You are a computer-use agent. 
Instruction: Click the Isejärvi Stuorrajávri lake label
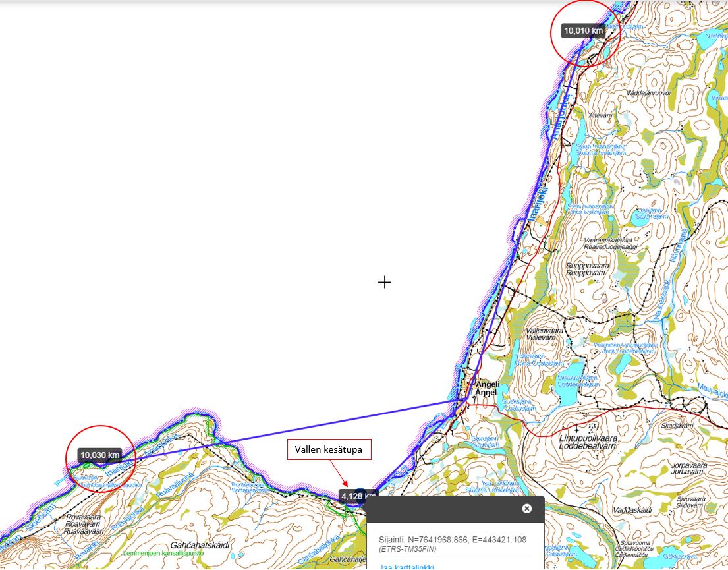point(652,214)
